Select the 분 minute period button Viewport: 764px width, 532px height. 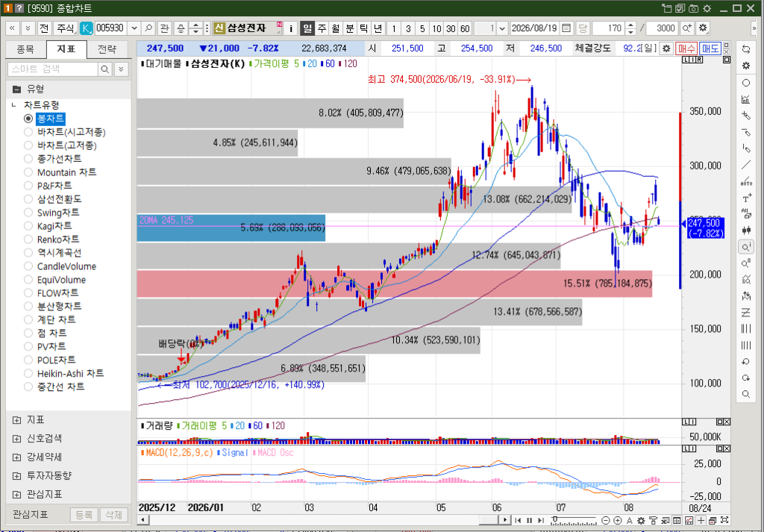coord(350,28)
